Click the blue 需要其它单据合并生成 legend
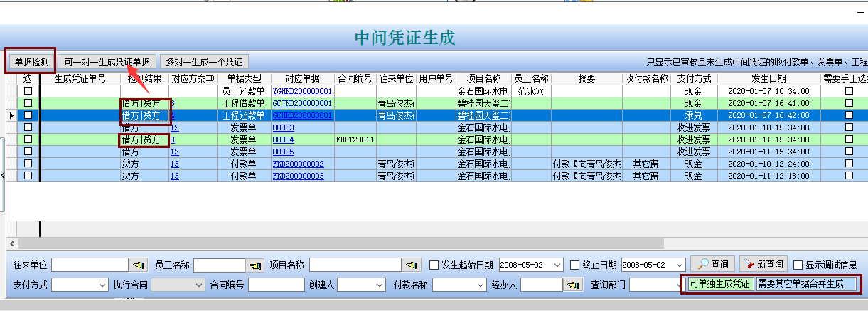Screen dimensions: 868x311 pos(805,285)
